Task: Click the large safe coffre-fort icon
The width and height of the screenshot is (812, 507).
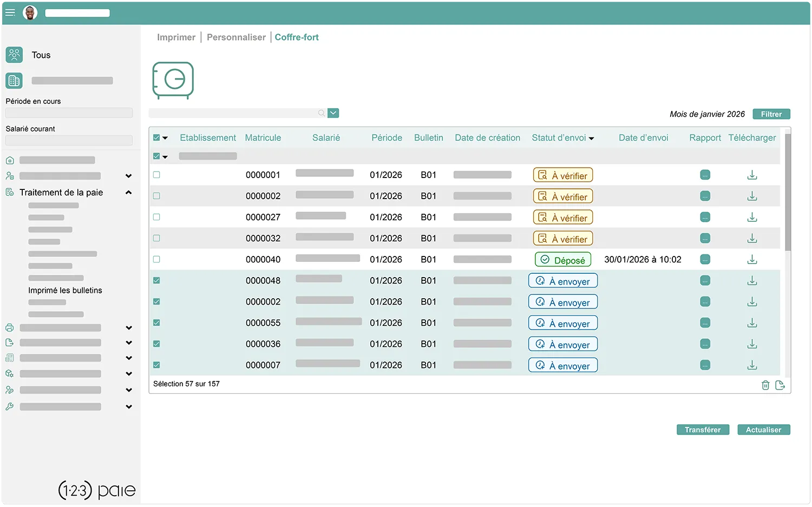Action: point(173,80)
